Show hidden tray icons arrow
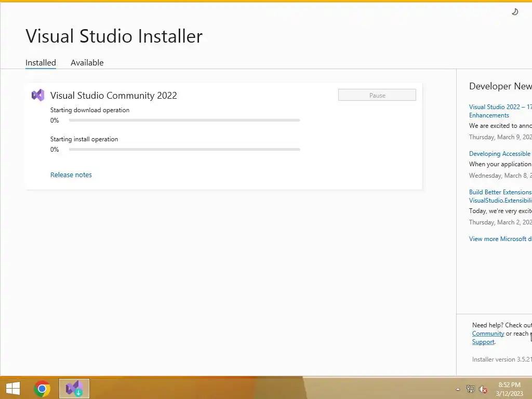Screen dimensions: 532x399 click(458, 389)
